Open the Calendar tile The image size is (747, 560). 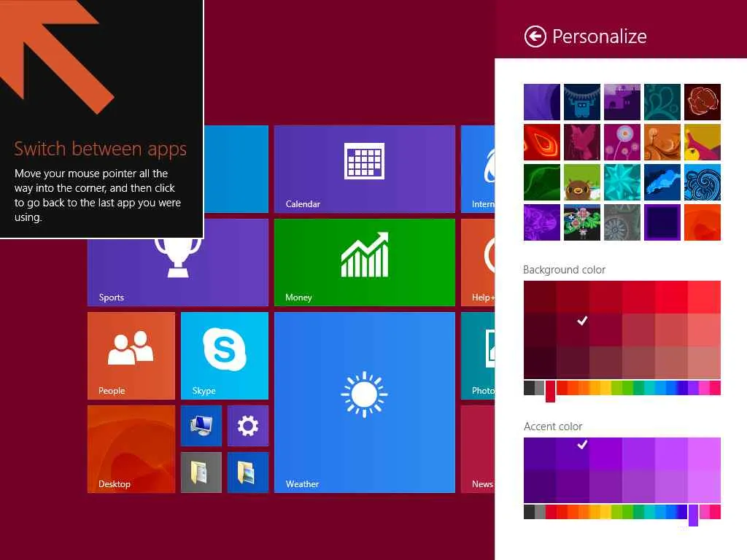click(x=365, y=169)
